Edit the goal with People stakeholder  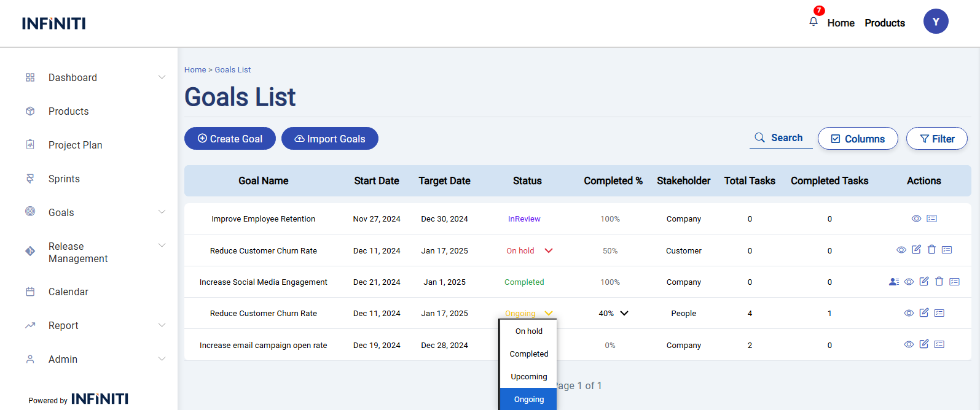pyautogui.click(x=924, y=313)
